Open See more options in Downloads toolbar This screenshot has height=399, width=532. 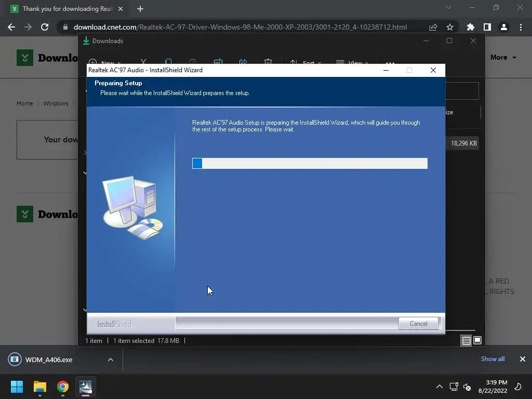click(x=390, y=62)
